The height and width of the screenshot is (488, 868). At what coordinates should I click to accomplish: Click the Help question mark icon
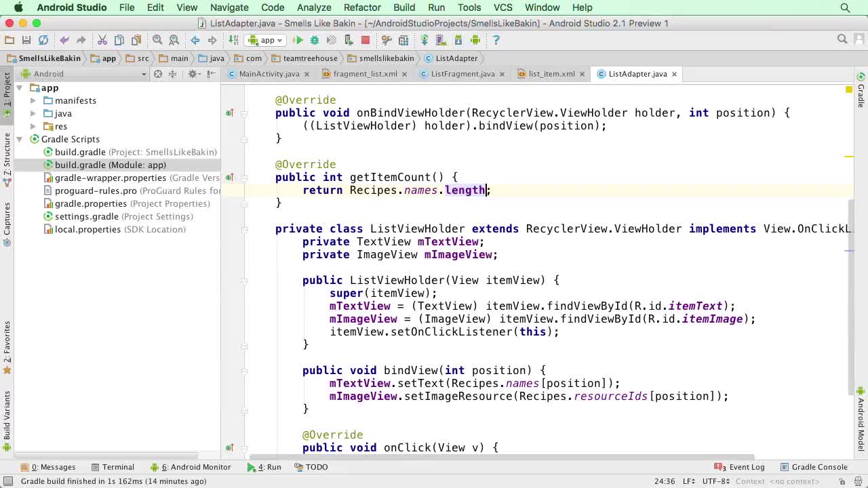(x=496, y=40)
